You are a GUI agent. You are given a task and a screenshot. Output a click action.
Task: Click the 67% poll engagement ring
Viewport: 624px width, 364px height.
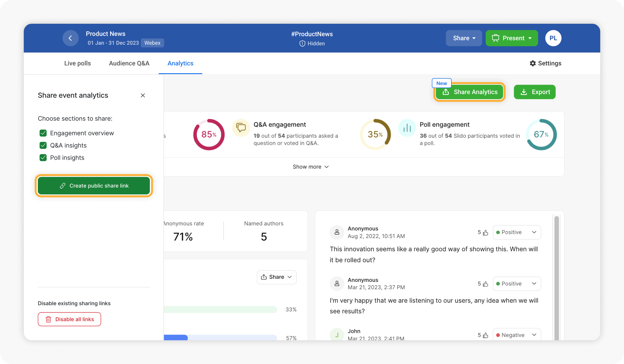541,135
